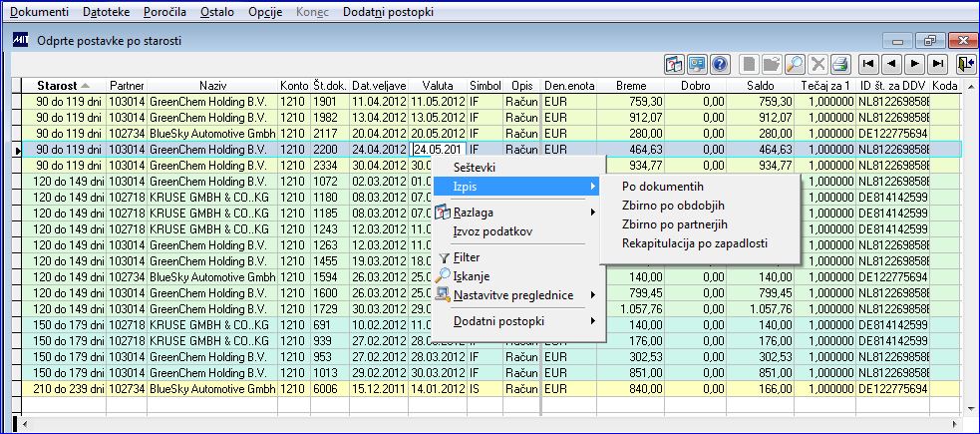Screen dimensions: 980x434
Task: Open the magnifying glass search tool in toolbar
Action: [794, 64]
